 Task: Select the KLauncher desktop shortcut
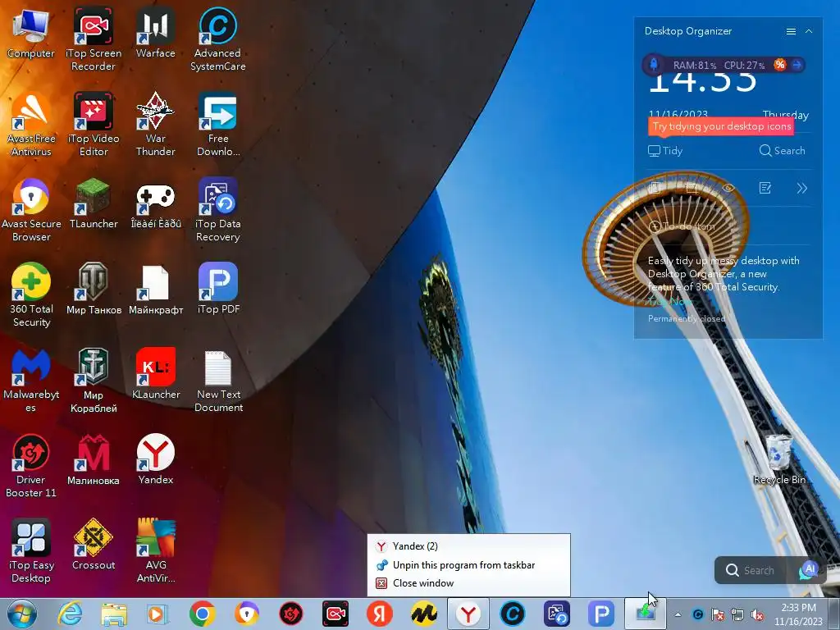155,374
